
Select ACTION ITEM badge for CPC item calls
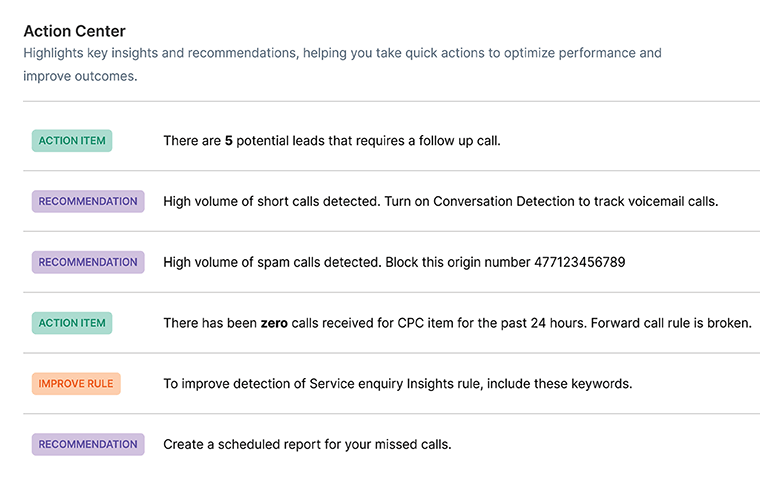[72, 323]
